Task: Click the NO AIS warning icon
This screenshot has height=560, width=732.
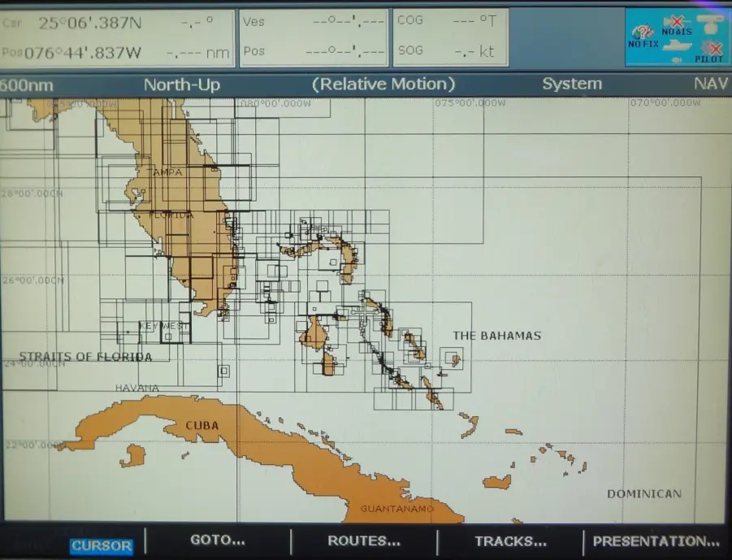Action: coord(676,21)
